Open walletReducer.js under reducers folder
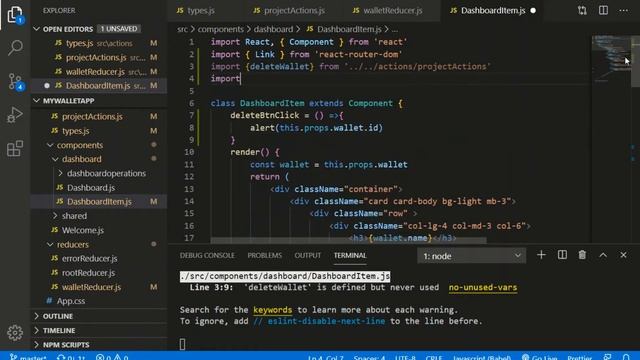Viewport: 640px width, 360px height. [99, 287]
